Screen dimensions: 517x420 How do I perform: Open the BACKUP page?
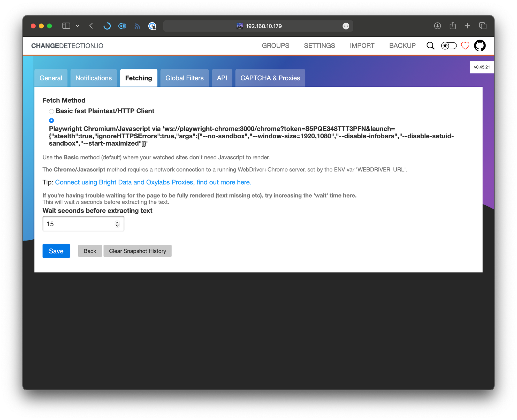pos(402,46)
